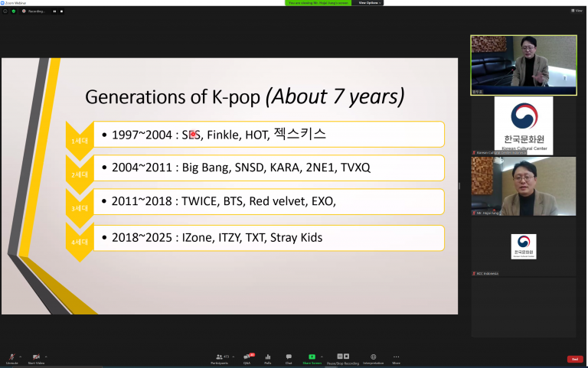Stop the recording from the top-left indicator

61,11
